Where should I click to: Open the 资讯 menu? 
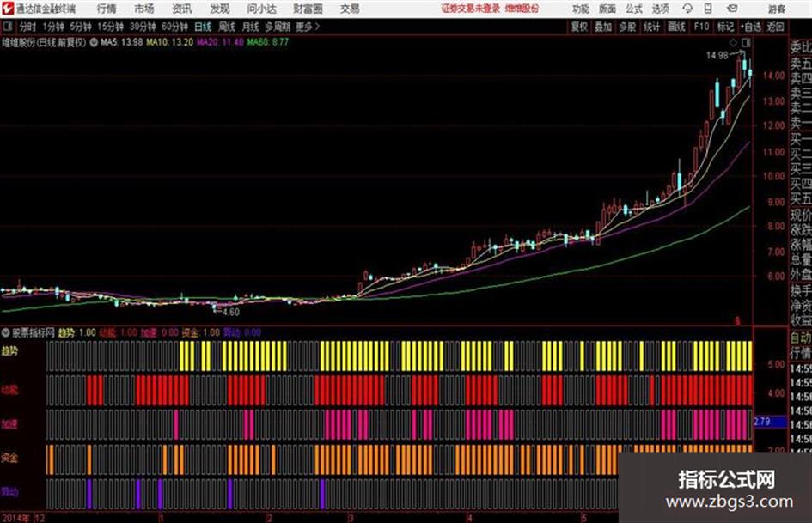coord(182,9)
